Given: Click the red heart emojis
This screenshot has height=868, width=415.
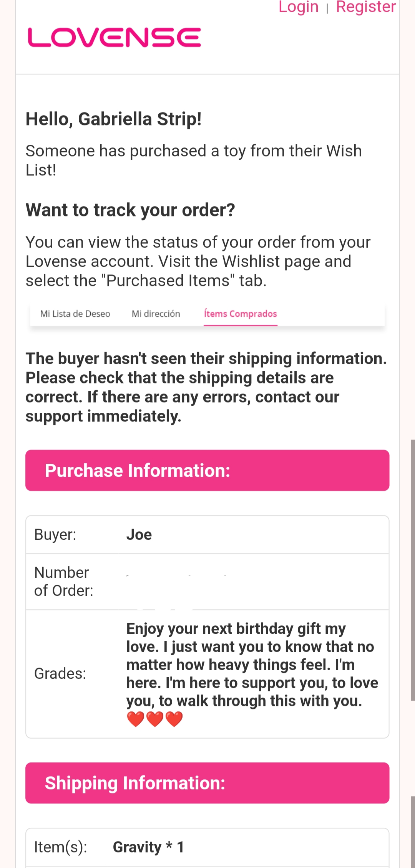Looking at the screenshot, I should click(155, 719).
